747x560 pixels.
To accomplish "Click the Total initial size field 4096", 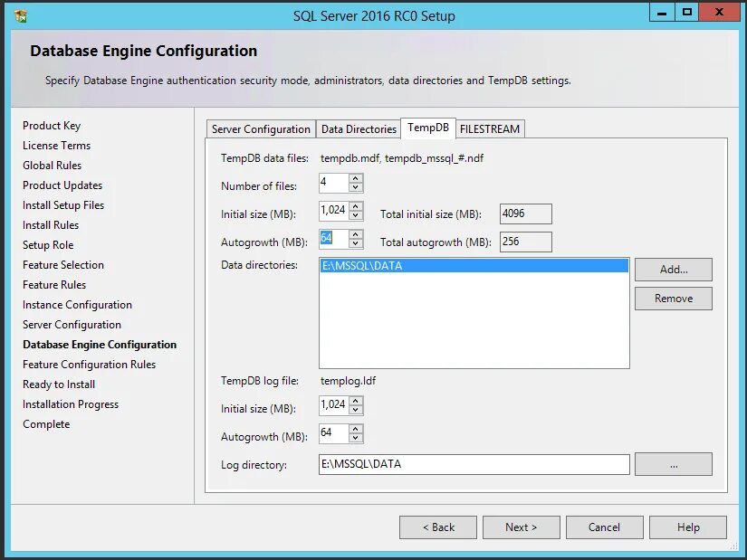I will coord(526,214).
